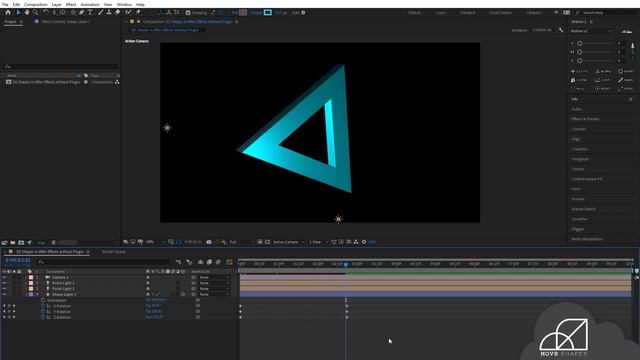Open the Active Camera view dropdown

(288, 242)
